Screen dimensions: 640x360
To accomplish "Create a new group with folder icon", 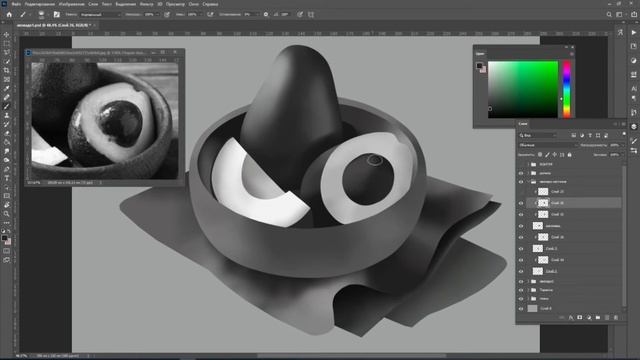I will [x=598, y=318].
